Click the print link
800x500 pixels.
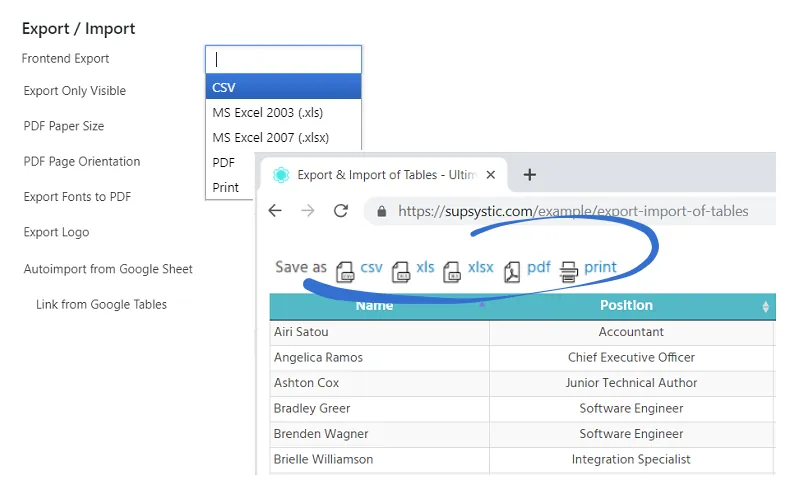tap(601, 267)
